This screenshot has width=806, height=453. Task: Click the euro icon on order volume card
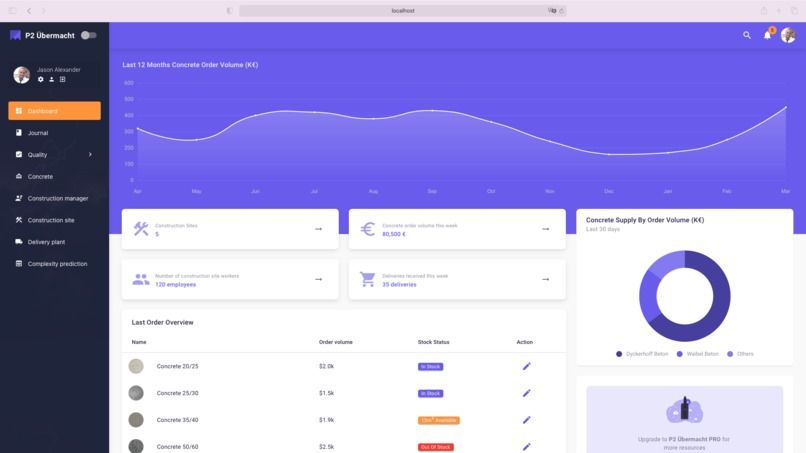click(x=368, y=229)
